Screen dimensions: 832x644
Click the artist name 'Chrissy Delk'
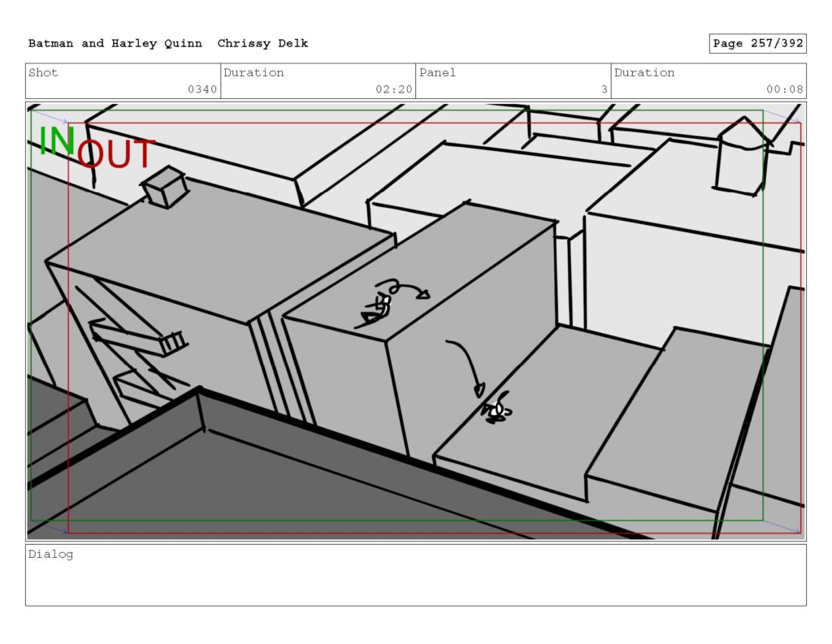click(262, 44)
